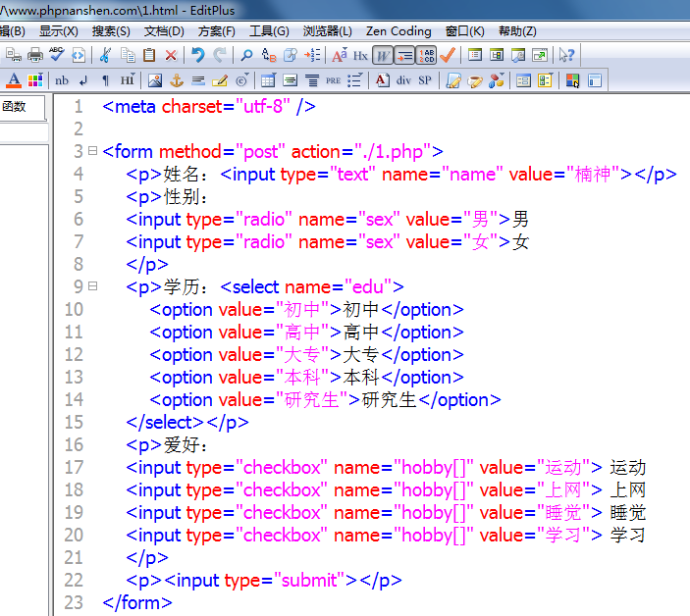This screenshot has height=616, width=690.
Task: Collapse the select block at line 9
Action: (x=92, y=286)
